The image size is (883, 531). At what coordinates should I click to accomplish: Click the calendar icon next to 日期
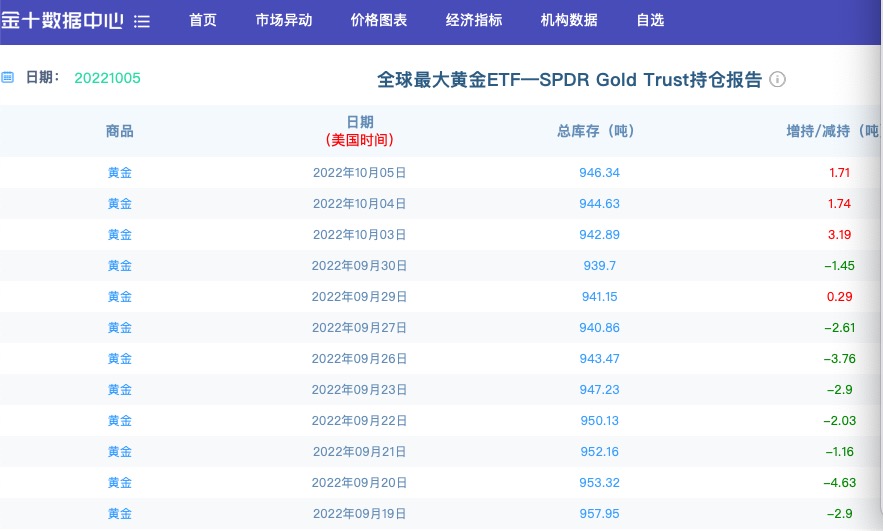click(8, 77)
